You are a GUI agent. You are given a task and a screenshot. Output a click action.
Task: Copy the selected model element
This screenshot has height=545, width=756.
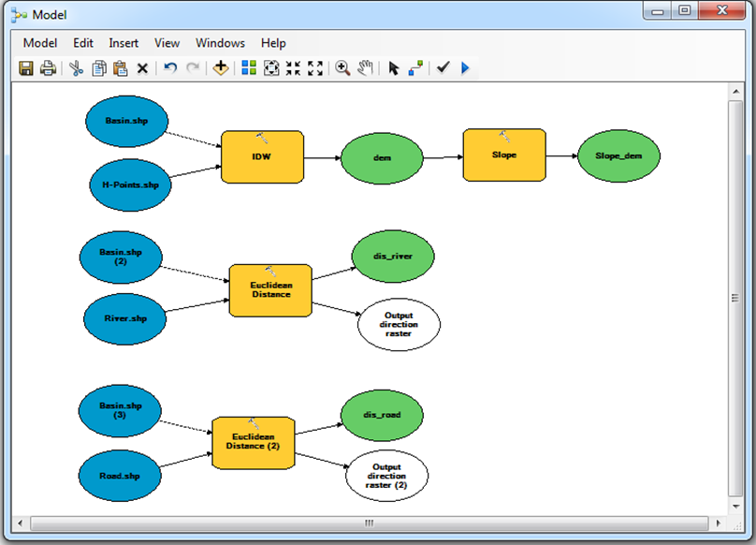point(99,68)
